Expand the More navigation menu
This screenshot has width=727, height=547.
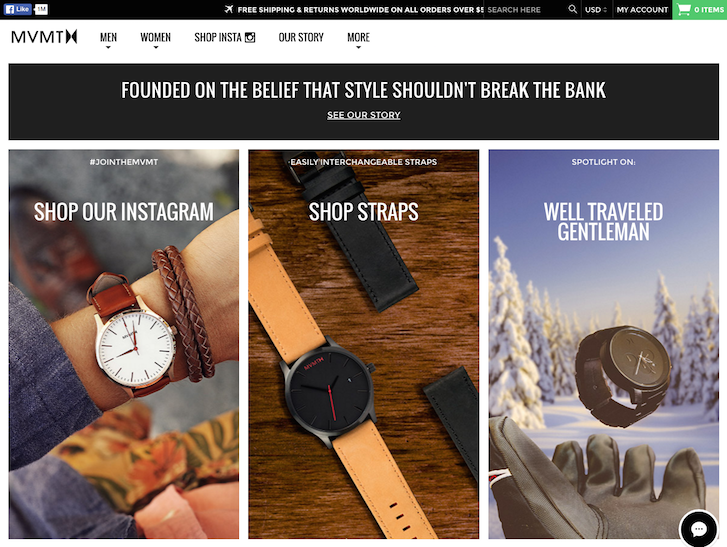(x=358, y=39)
